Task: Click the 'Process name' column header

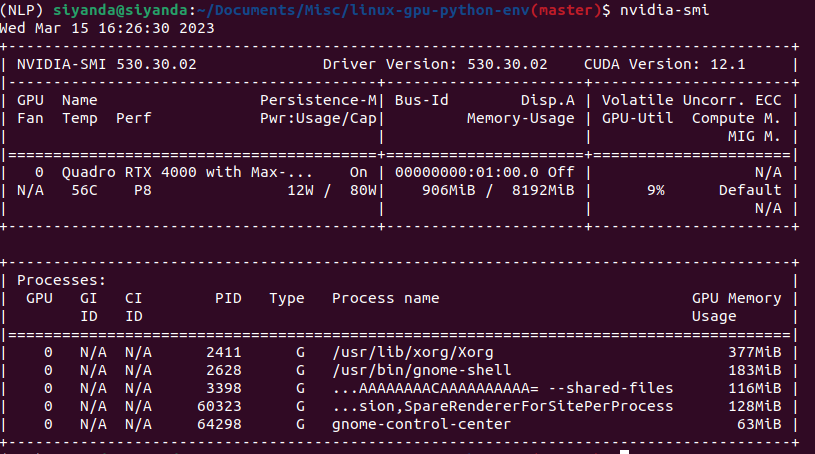Action: click(x=386, y=299)
